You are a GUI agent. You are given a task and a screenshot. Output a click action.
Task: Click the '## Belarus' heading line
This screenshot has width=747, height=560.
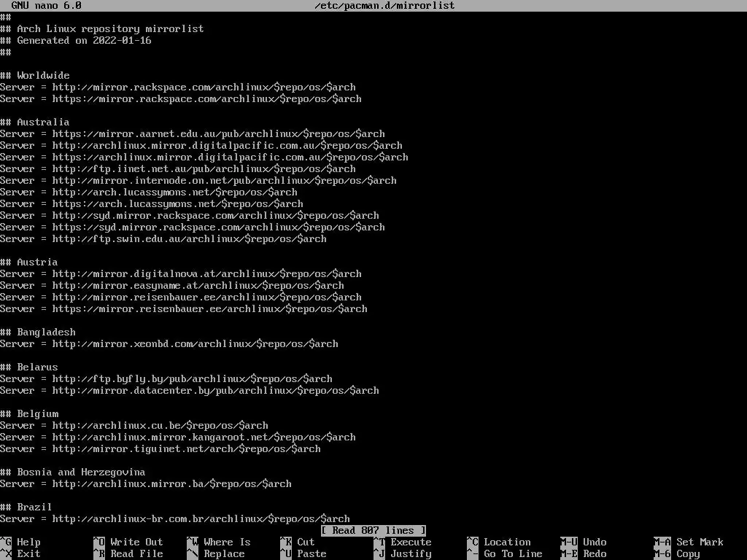click(x=28, y=367)
